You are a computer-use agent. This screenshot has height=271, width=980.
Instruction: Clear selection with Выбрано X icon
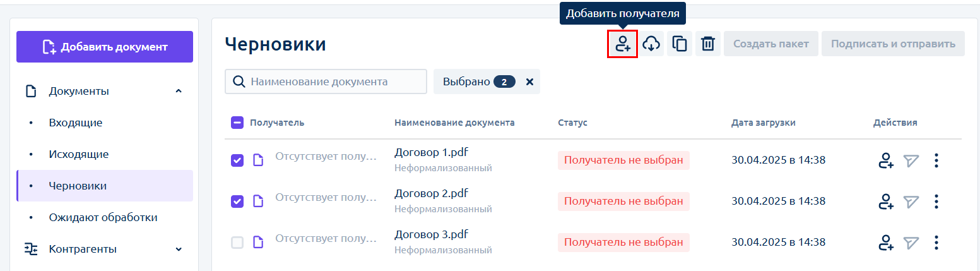(x=529, y=81)
